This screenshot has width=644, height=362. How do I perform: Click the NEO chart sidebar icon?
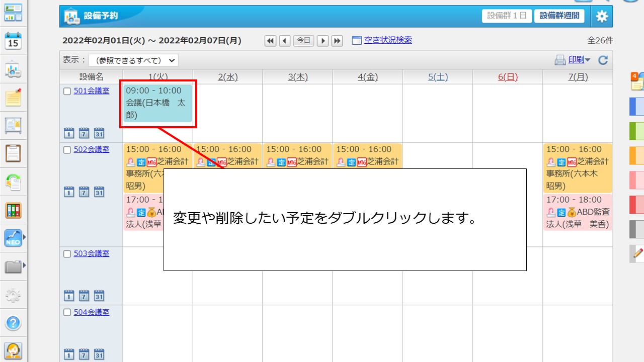[x=13, y=238]
